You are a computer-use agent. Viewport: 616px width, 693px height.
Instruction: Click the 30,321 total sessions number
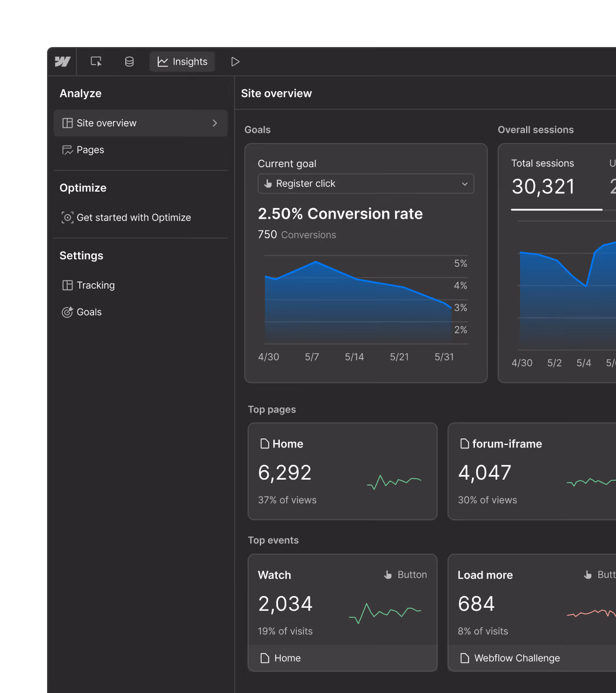click(x=543, y=186)
